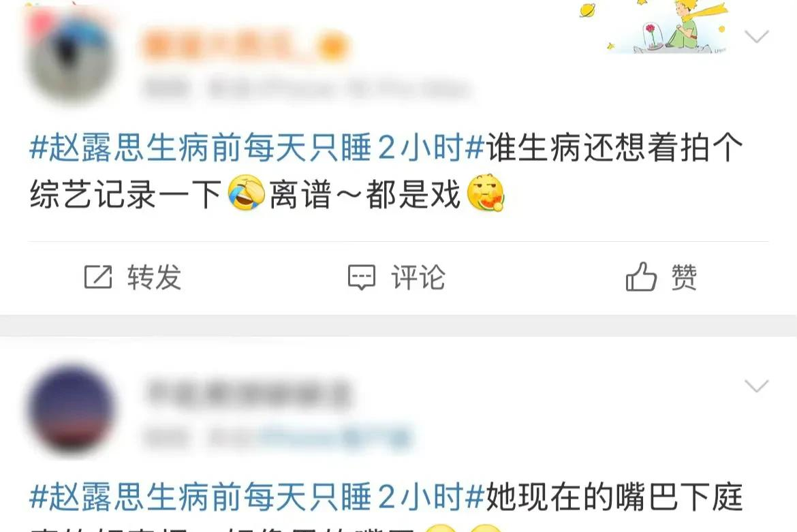The image size is (797, 532).
Task: Expand second post's chevron options menu
Action: [756, 386]
